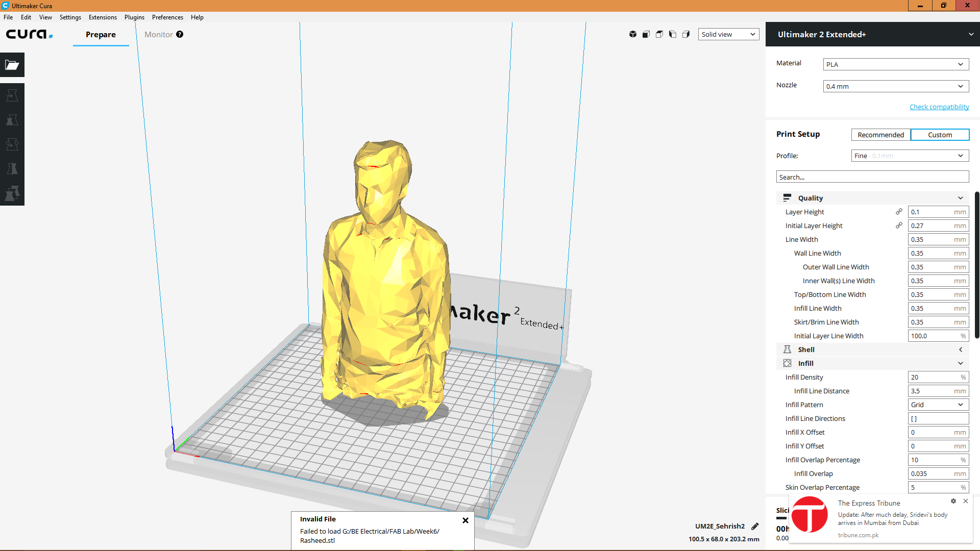Switch camera to 3D isometric view icon
The image size is (980, 551).
coord(632,34)
